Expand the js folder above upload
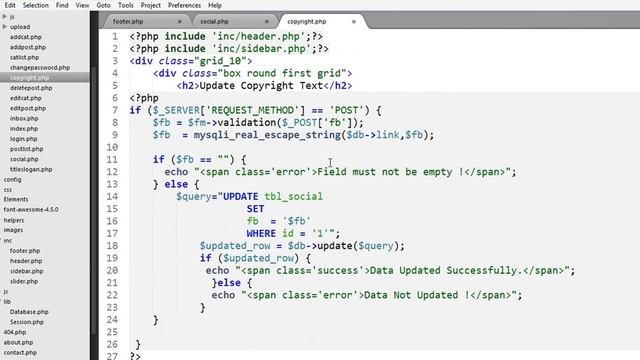The height and width of the screenshot is (360, 640). pyautogui.click(x=4, y=16)
